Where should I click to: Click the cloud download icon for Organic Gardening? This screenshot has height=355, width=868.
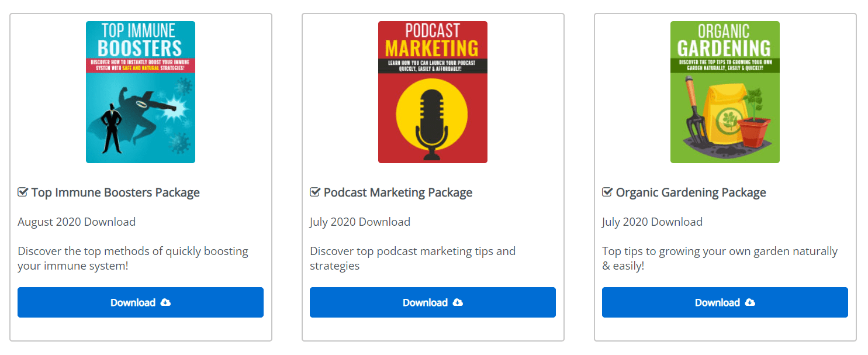coord(750,302)
